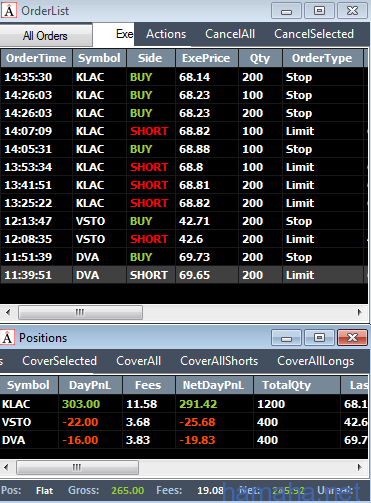Click the Positions window app icon
This screenshot has height=503, width=371.
(7, 338)
